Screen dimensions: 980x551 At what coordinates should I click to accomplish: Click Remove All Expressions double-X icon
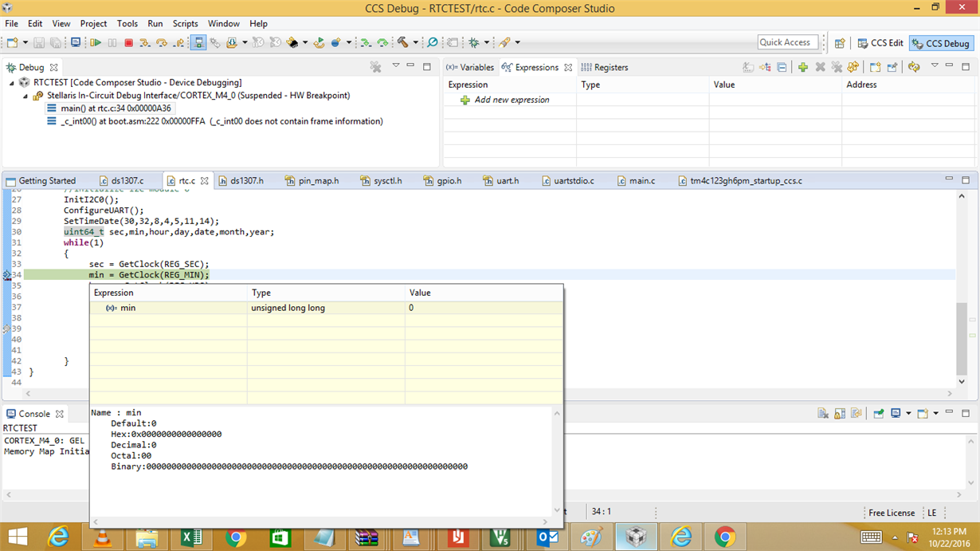tap(837, 67)
